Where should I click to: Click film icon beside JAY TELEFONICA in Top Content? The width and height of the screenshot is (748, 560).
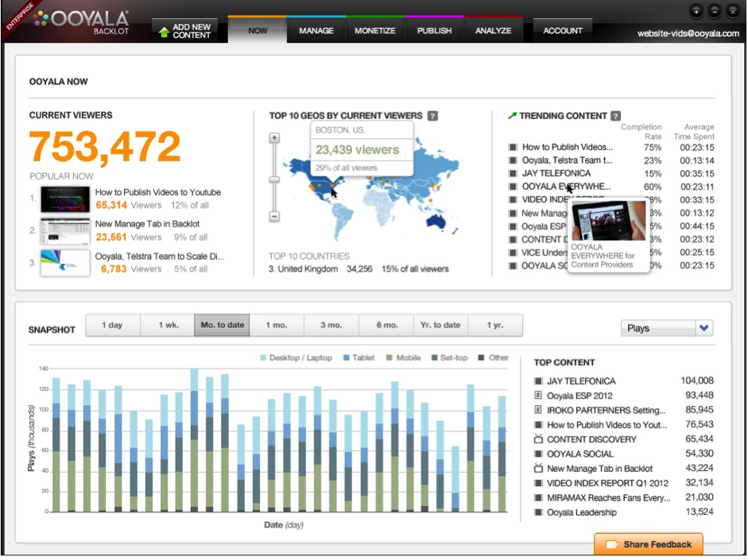[x=538, y=380]
